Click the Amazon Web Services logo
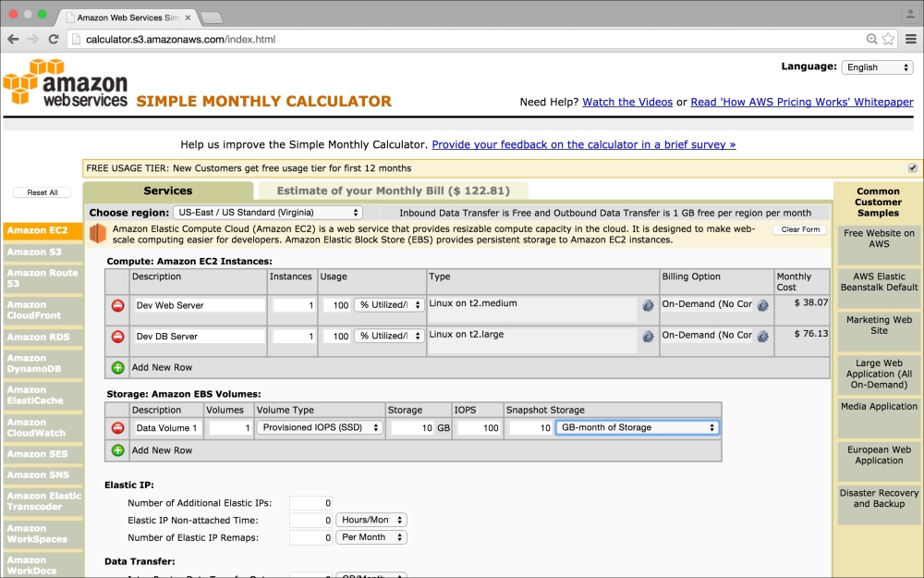 (66, 82)
